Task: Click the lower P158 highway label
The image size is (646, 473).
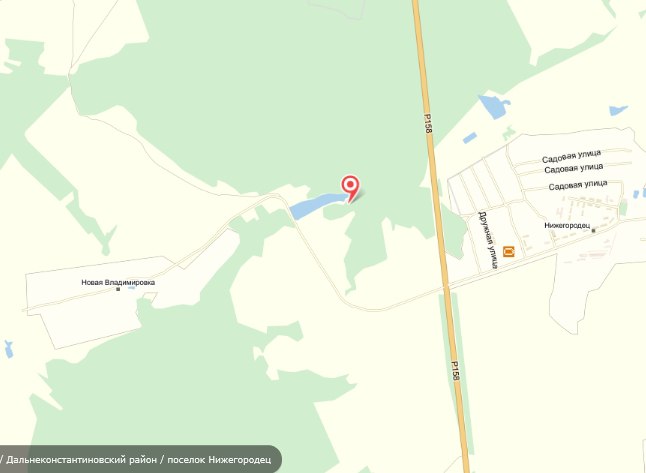Action: click(455, 371)
